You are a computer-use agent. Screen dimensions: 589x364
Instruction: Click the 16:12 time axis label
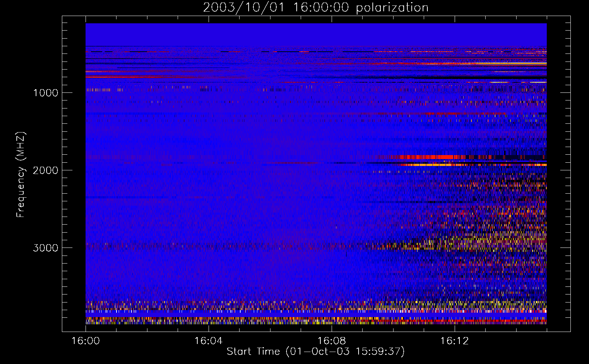454,341
